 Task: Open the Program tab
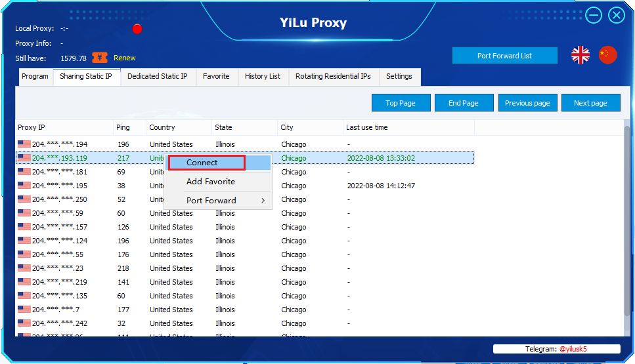(x=35, y=77)
